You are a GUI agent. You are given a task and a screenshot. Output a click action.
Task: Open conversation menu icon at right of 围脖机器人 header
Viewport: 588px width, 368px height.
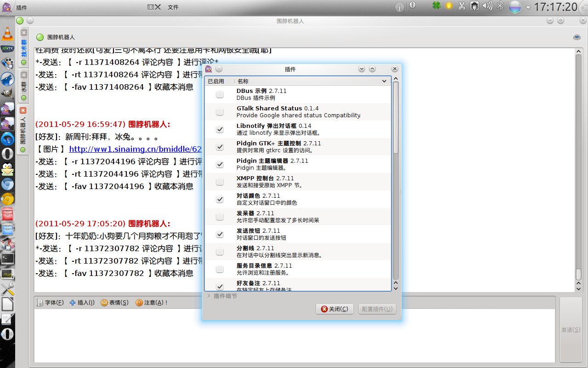coord(577,37)
